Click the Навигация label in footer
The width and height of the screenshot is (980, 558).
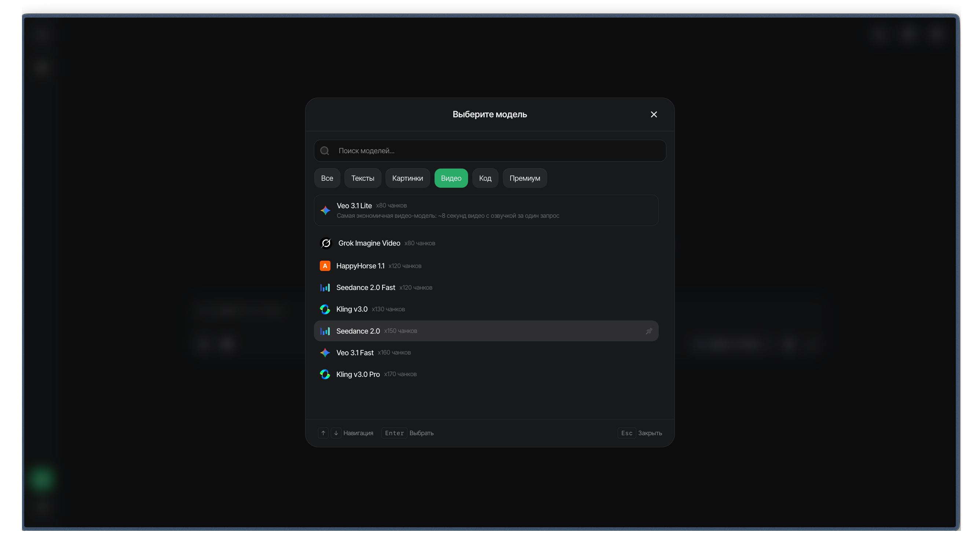tap(358, 433)
